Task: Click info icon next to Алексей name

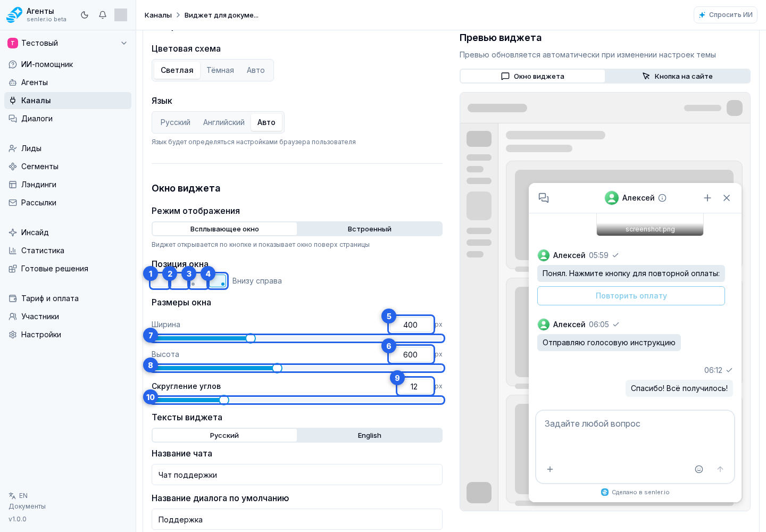Action: click(x=662, y=198)
